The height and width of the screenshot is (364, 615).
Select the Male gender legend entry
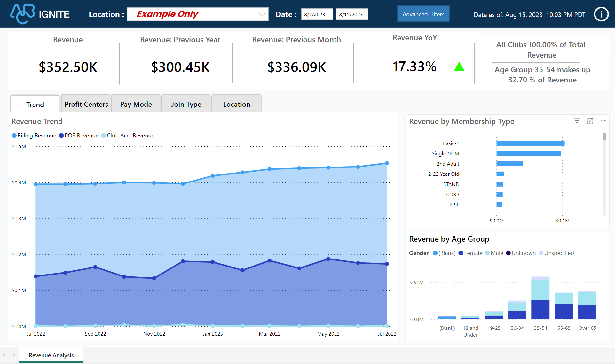[494, 253]
